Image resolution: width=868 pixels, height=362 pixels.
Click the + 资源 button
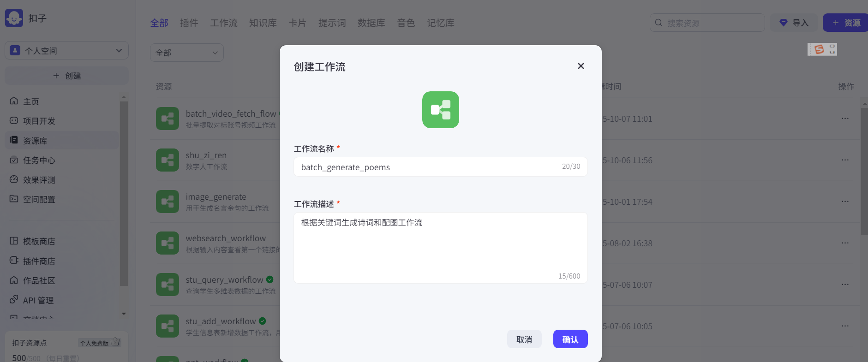(846, 23)
